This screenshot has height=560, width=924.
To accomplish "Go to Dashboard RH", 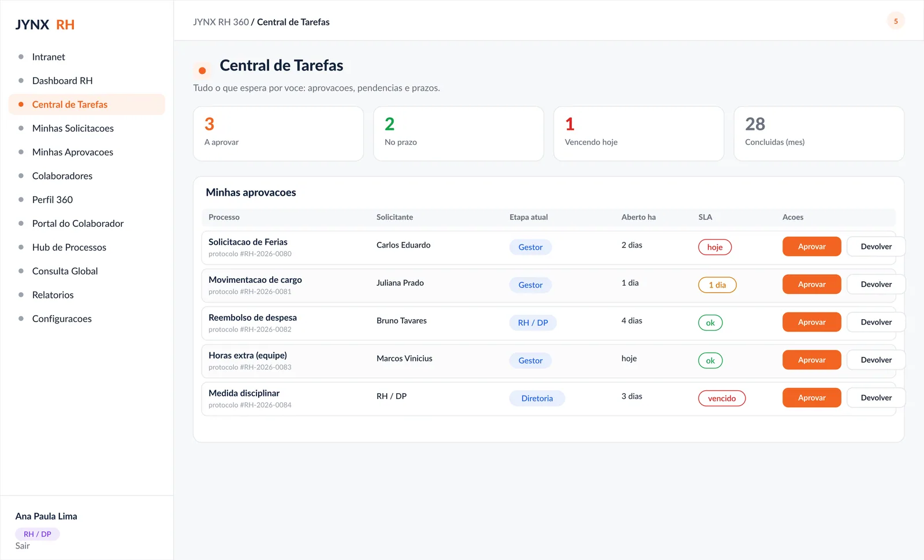I will pos(87,81).
